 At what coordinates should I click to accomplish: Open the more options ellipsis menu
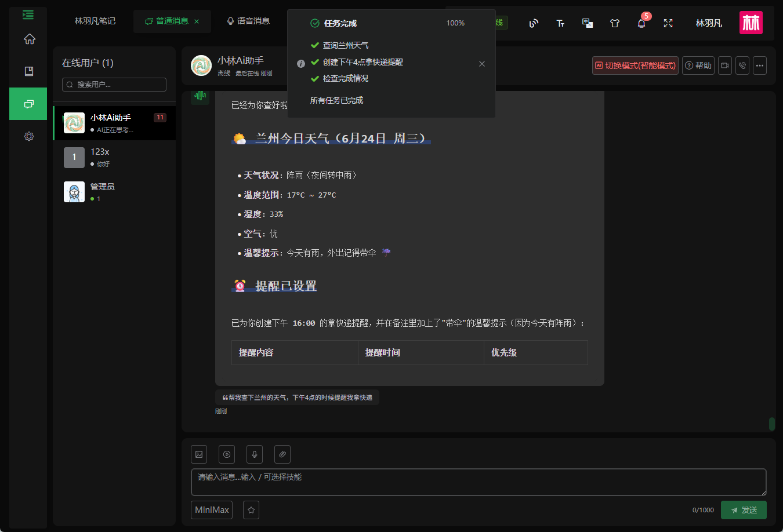tap(760, 65)
